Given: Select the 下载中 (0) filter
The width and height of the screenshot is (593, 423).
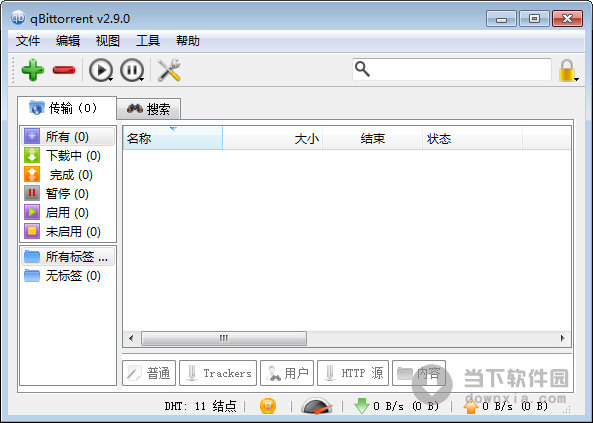Looking at the screenshot, I should point(67,156).
